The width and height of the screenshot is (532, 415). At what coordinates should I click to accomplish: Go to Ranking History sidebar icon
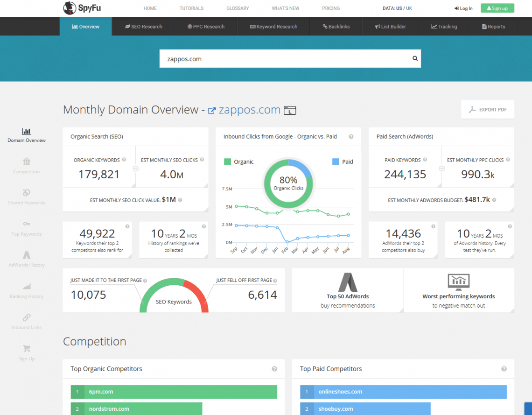(x=27, y=286)
